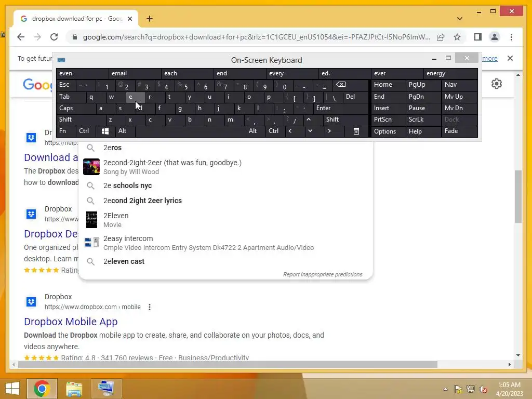
Task: Toggle the Caps key on keyboard
Action: (x=76, y=108)
